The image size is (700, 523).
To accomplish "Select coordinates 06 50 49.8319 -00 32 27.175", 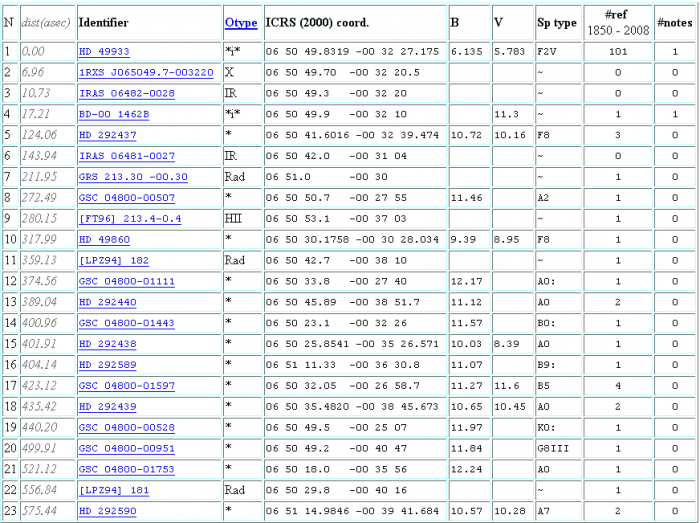I will click(352, 52).
